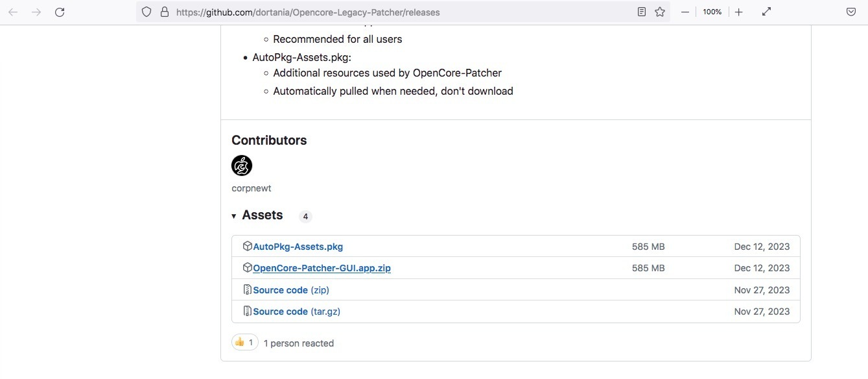Image resolution: width=868 pixels, height=379 pixels.
Task: Download AutoPkg-Assets.pkg
Action: pyautogui.click(x=298, y=247)
